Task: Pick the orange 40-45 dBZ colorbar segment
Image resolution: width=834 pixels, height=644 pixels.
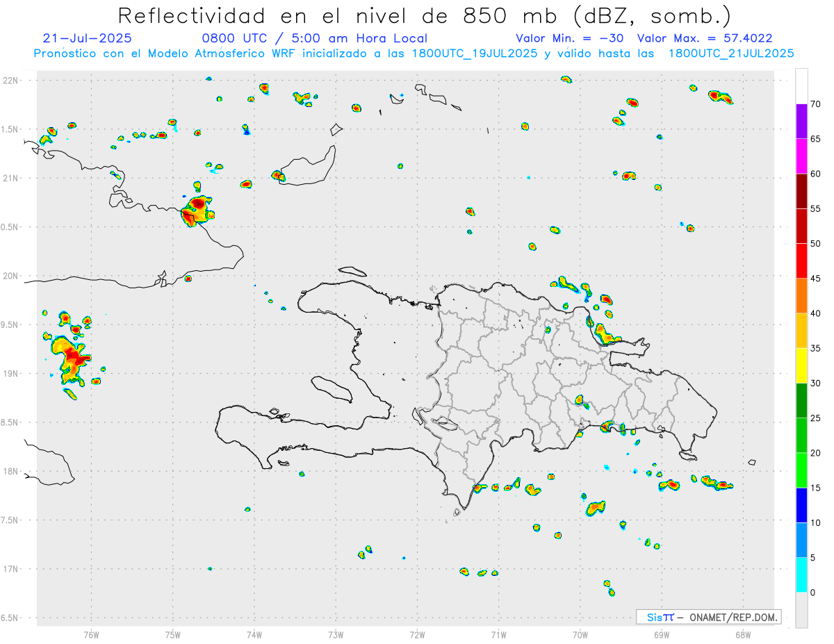Action: coord(801,296)
